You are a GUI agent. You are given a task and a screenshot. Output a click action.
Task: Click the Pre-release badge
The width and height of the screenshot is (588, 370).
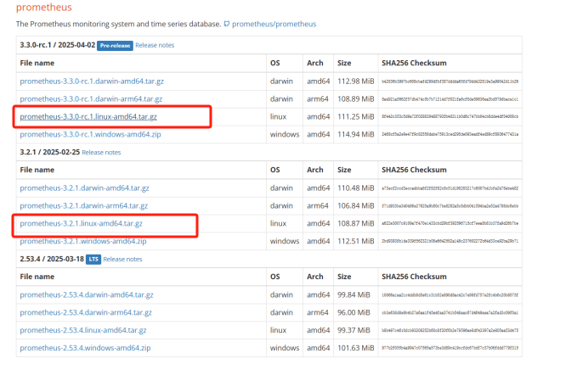[115, 45]
